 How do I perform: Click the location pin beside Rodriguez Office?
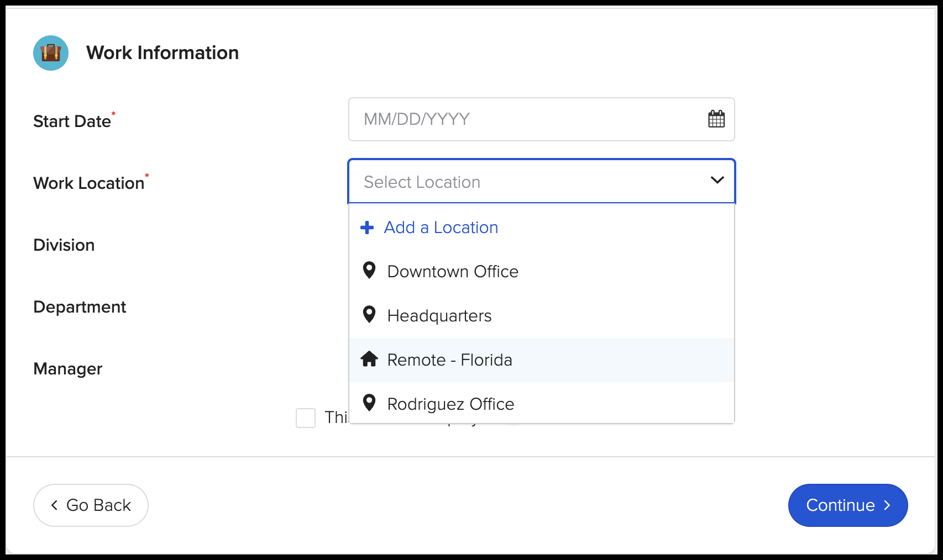[368, 403]
